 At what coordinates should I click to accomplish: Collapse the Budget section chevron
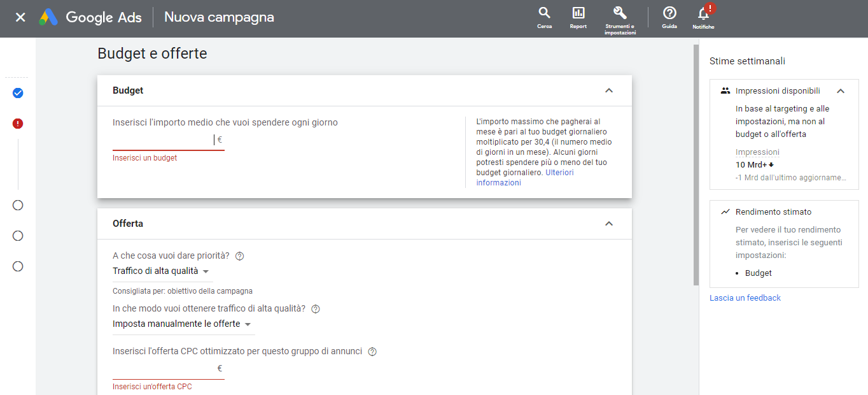point(609,90)
